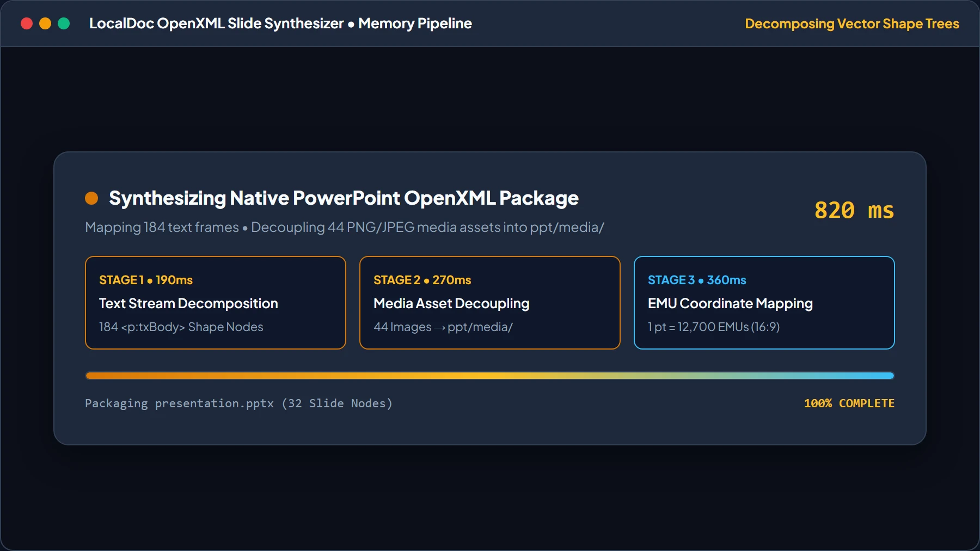Click the orange status dot beside Synthesizing heading
This screenshot has height=551, width=980.
click(91, 198)
